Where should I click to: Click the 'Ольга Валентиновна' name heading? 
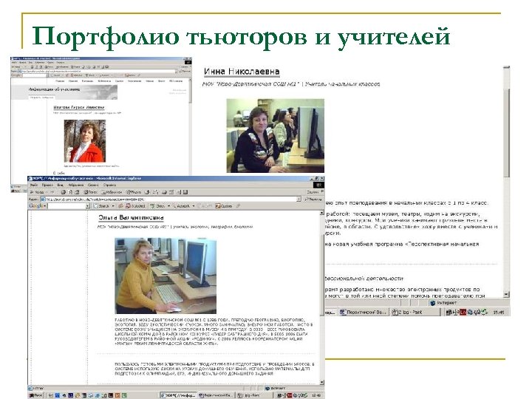(x=131, y=217)
